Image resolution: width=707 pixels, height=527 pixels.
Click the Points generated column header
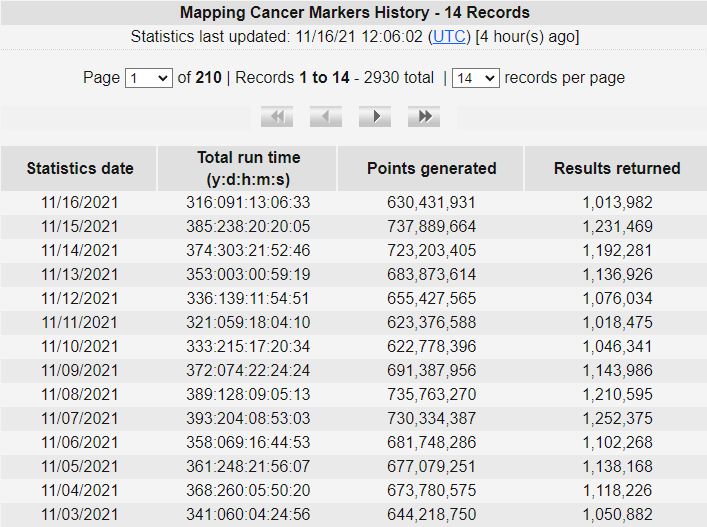point(431,168)
